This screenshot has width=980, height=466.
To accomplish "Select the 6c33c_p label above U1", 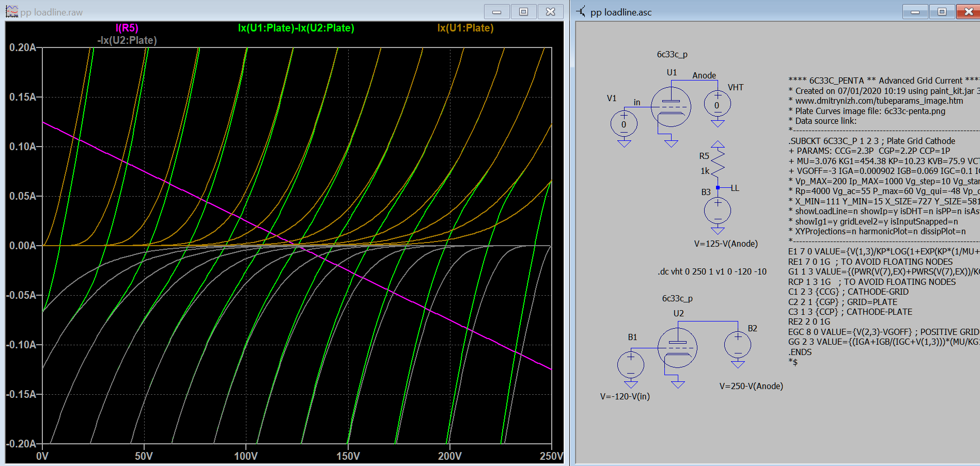I will [672, 54].
